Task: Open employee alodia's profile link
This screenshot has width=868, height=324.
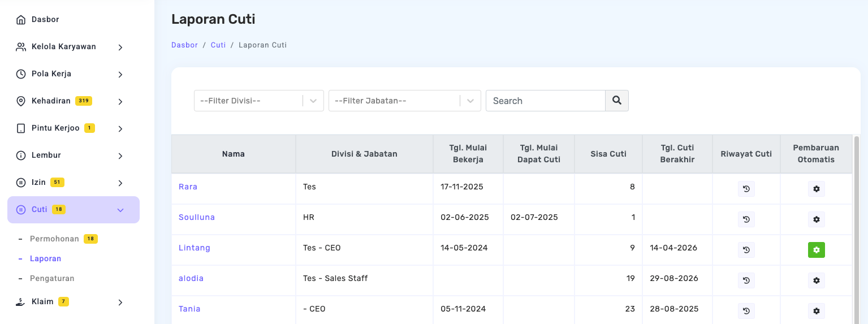Action: click(191, 278)
